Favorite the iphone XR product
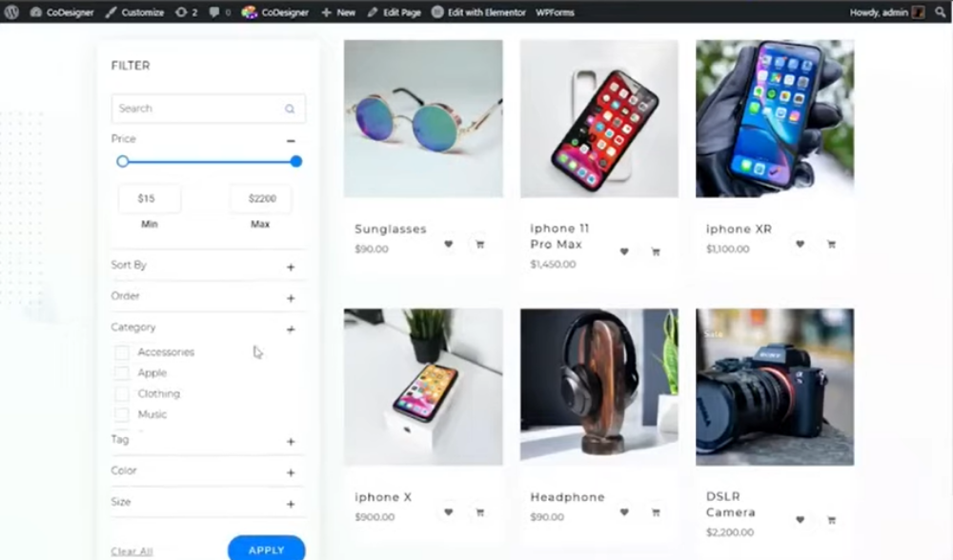 (x=800, y=244)
